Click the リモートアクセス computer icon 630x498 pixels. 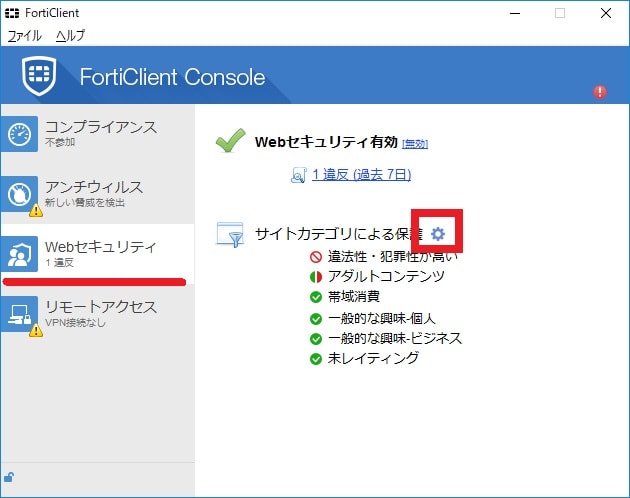coord(19,314)
